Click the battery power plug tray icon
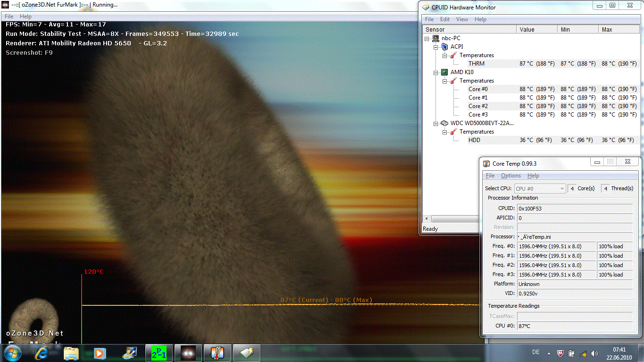Image resolution: width=644 pixels, height=362 pixels. tap(571, 353)
